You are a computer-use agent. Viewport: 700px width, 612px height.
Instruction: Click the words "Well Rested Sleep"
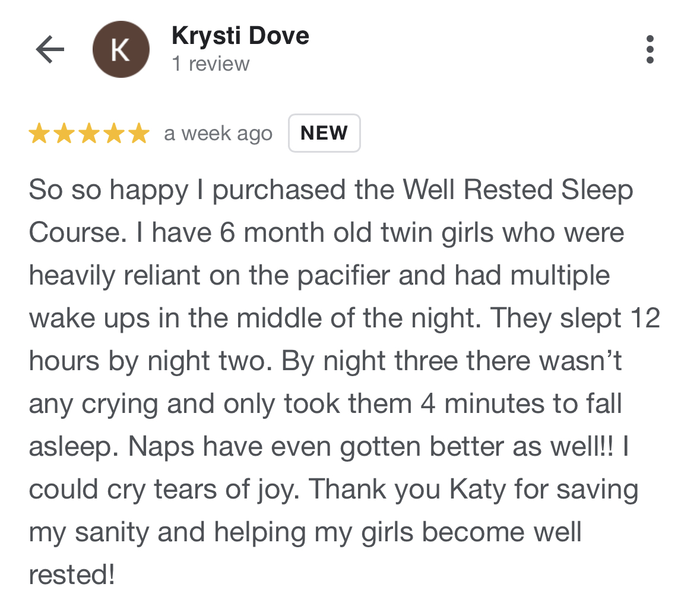[x=518, y=191]
